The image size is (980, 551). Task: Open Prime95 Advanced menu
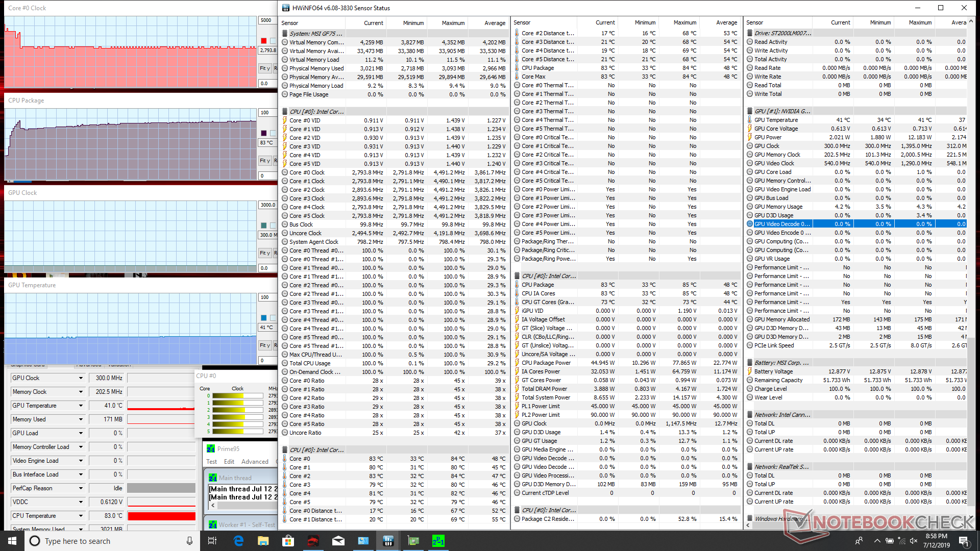[255, 462]
